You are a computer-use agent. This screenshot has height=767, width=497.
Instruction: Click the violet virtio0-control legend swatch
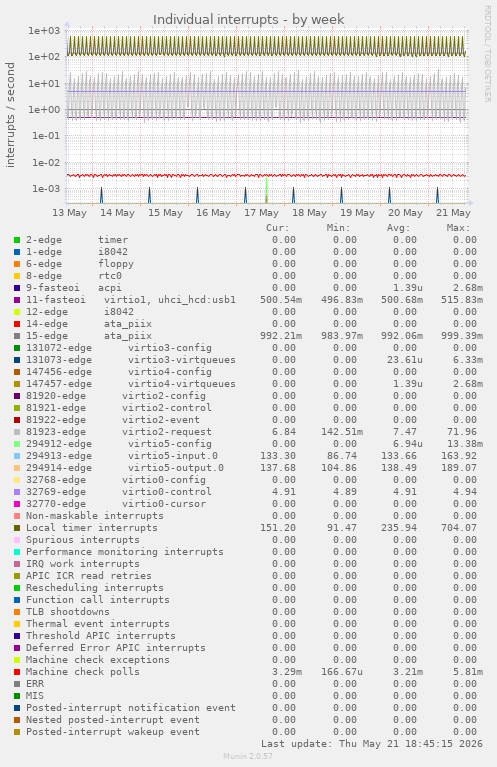click(17, 492)
